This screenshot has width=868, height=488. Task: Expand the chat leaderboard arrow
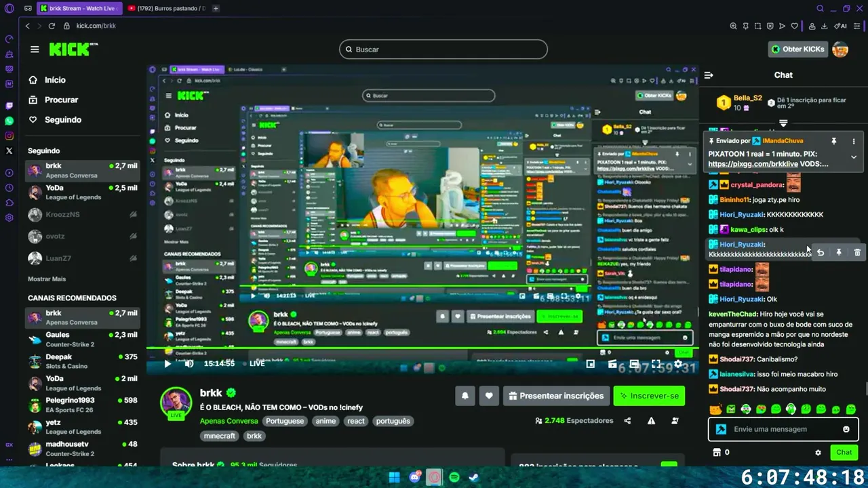(x=783, y=123)
